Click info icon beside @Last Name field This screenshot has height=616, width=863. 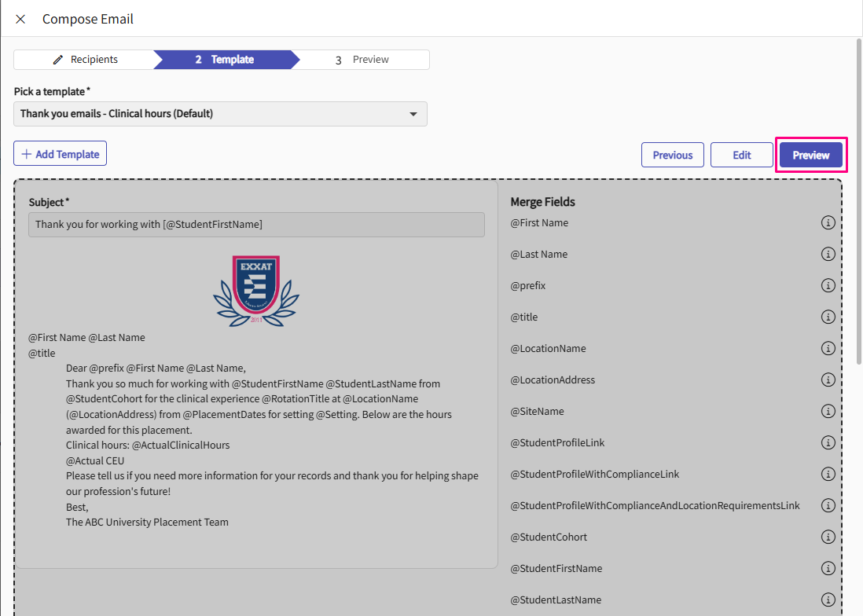(828, 255)
